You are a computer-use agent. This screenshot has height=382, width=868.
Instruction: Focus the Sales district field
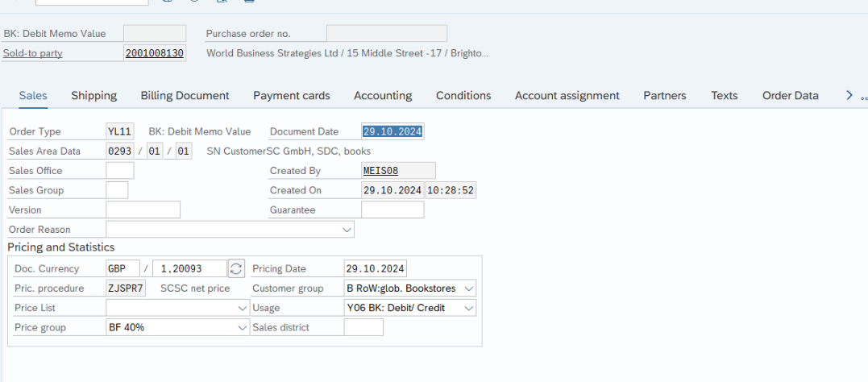click(363, 327)
